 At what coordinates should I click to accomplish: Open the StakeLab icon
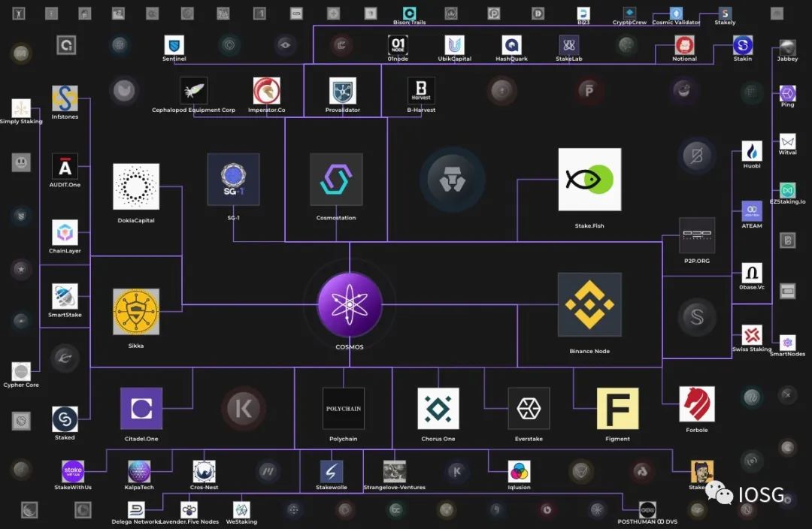point(568,45)
